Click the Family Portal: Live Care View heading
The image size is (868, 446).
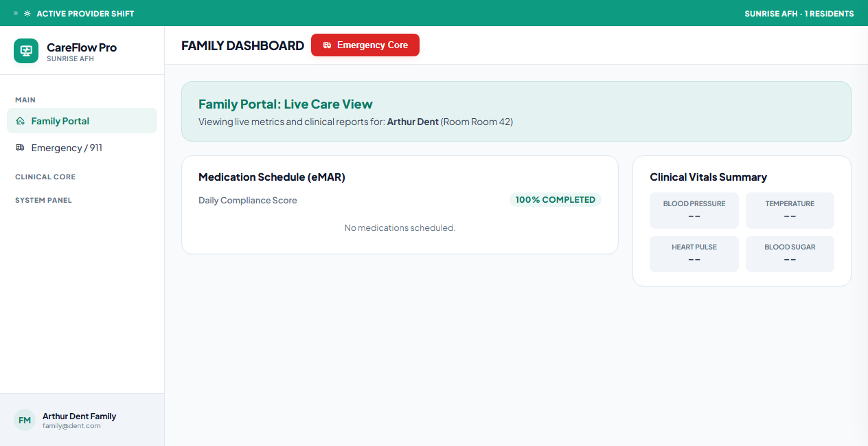pyautogui.click(x=286, y=104)
